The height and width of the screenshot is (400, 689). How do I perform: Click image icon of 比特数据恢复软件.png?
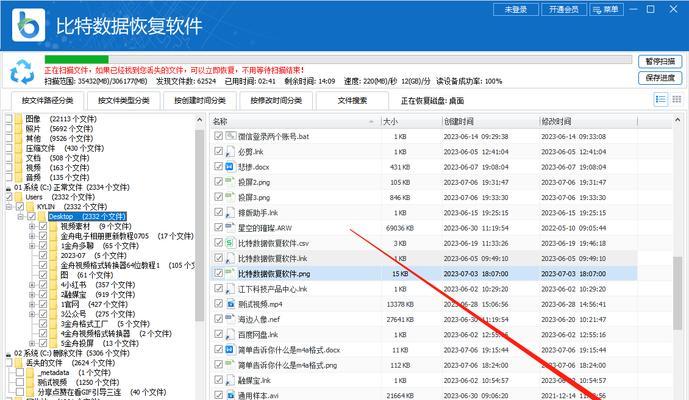point(231,273)
